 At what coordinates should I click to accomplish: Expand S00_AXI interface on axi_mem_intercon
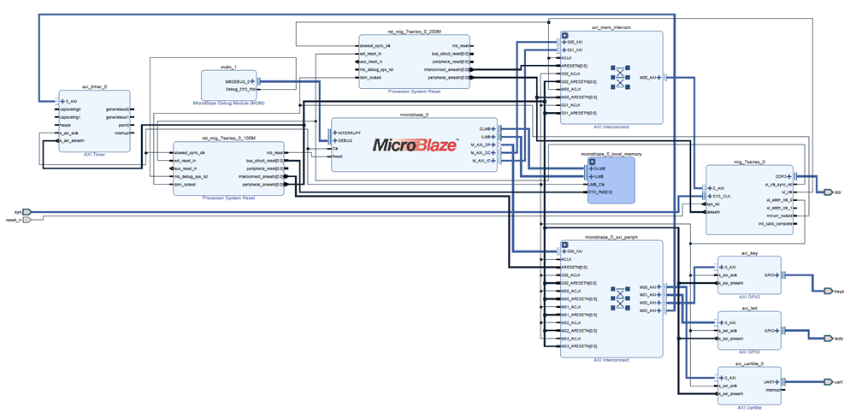click(564, 42)
